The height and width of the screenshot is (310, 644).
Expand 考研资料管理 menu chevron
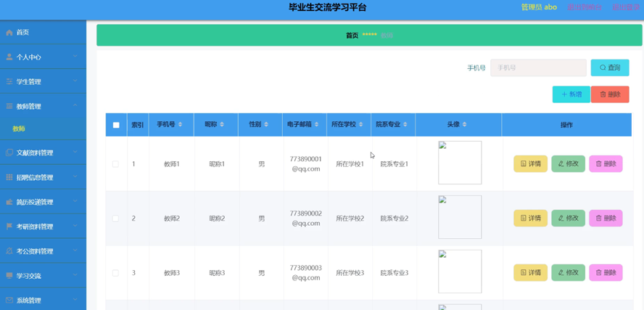(75, 226)
